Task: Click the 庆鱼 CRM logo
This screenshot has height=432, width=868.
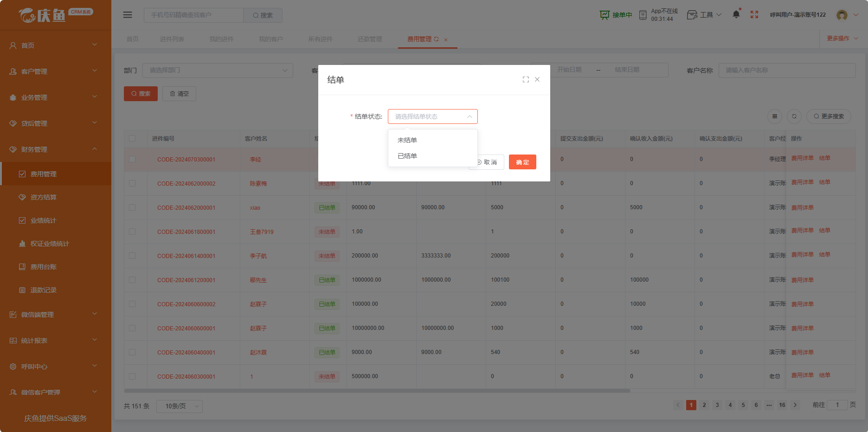Action: click(56, 15)
